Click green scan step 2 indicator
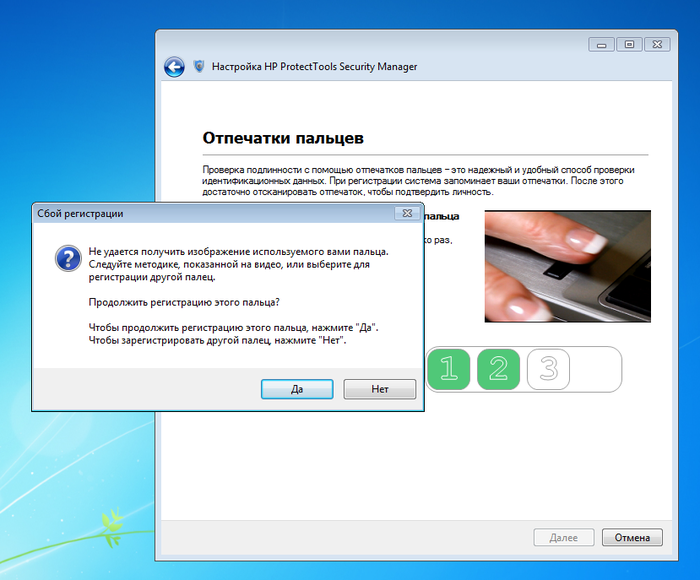The height and width of the screenshot is (580, 700). 498,369
